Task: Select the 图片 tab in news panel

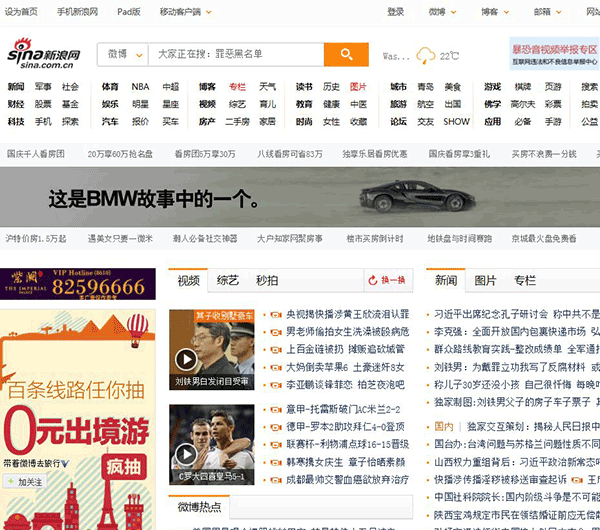Action: tap(485, 280)
